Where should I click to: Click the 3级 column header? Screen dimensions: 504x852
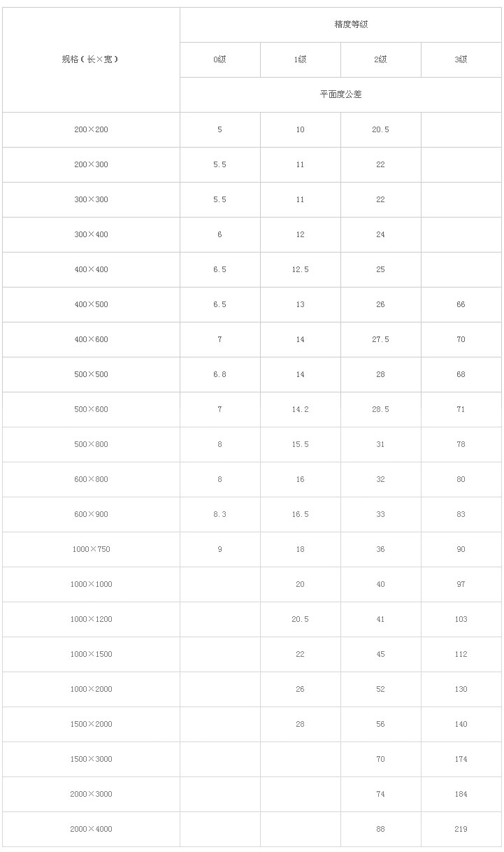461,59
